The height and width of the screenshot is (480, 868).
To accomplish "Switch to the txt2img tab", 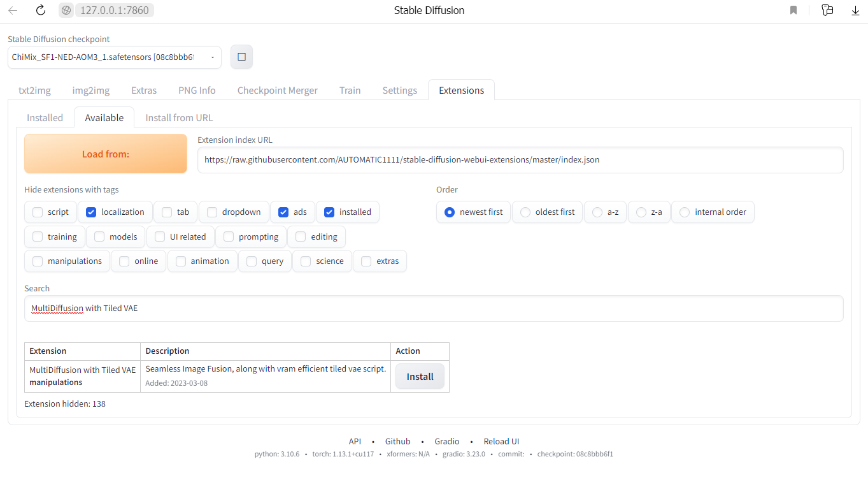I will point(34,91).
